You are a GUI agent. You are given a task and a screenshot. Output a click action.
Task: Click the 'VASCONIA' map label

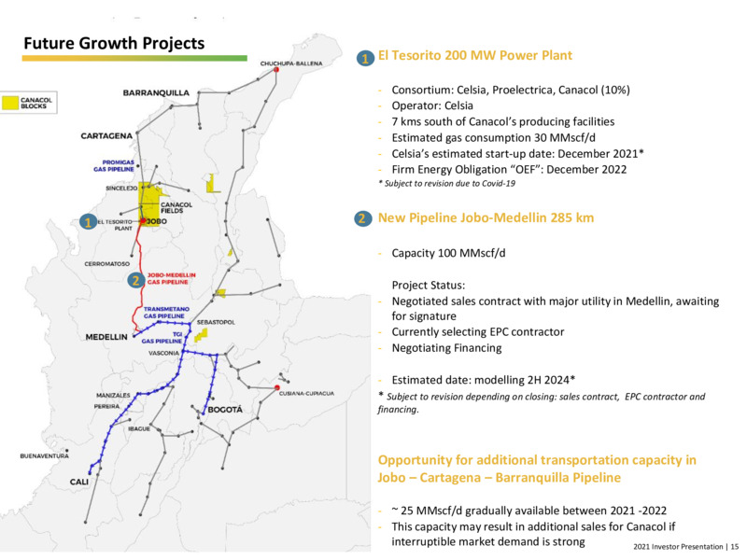(x=164, y=354)
